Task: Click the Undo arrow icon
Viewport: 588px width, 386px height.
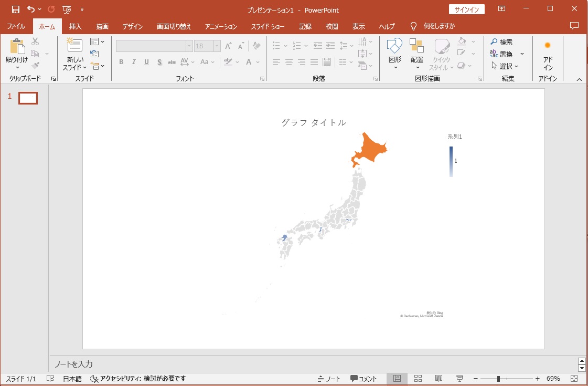Action: (31, 9)
